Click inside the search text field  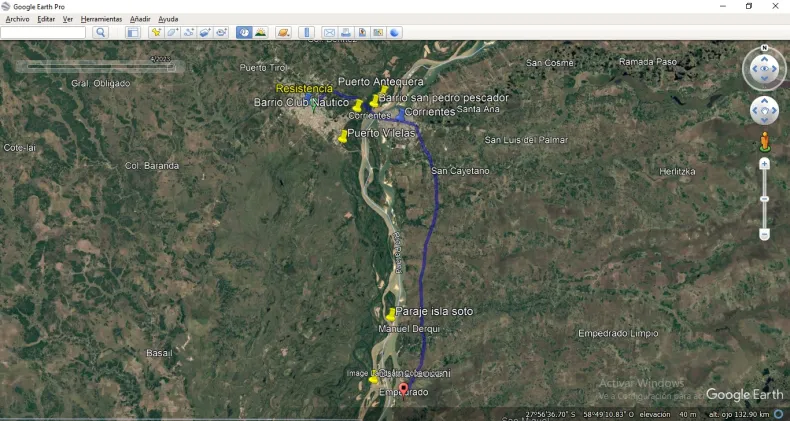(44, 33)
